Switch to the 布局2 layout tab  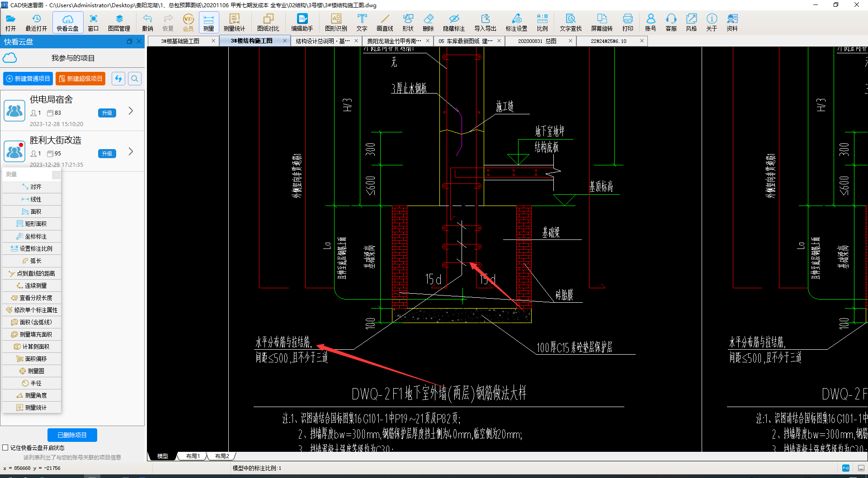(x=222, y=456)
